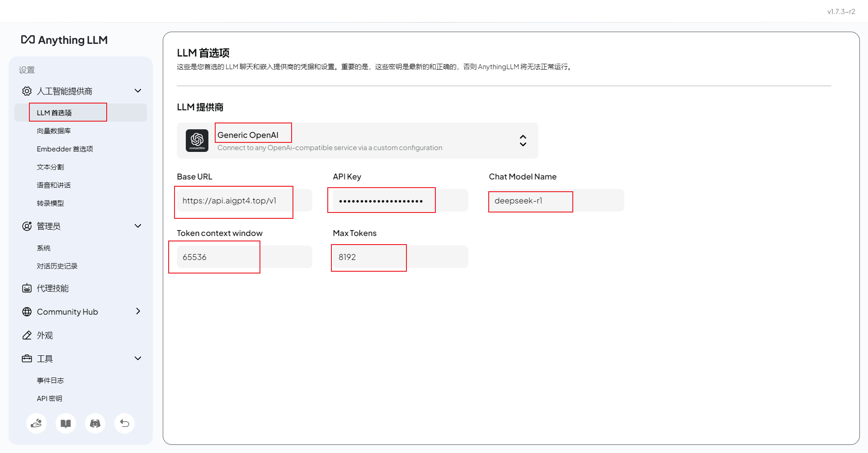The height and width of the screenshot is (453, 868).
Task: Click the admin user icon
Action: coord(27,226)
